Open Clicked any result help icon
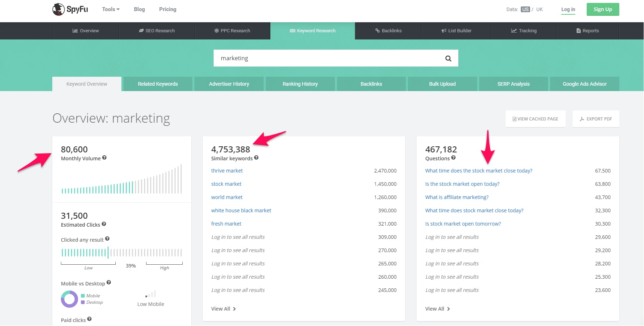 click(x=107, y=239)
